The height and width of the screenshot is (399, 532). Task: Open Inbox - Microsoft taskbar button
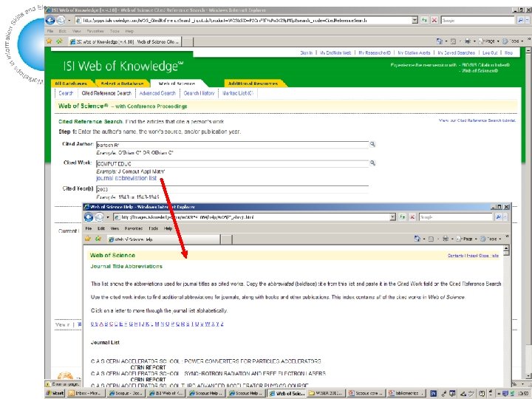coord(86,393)
